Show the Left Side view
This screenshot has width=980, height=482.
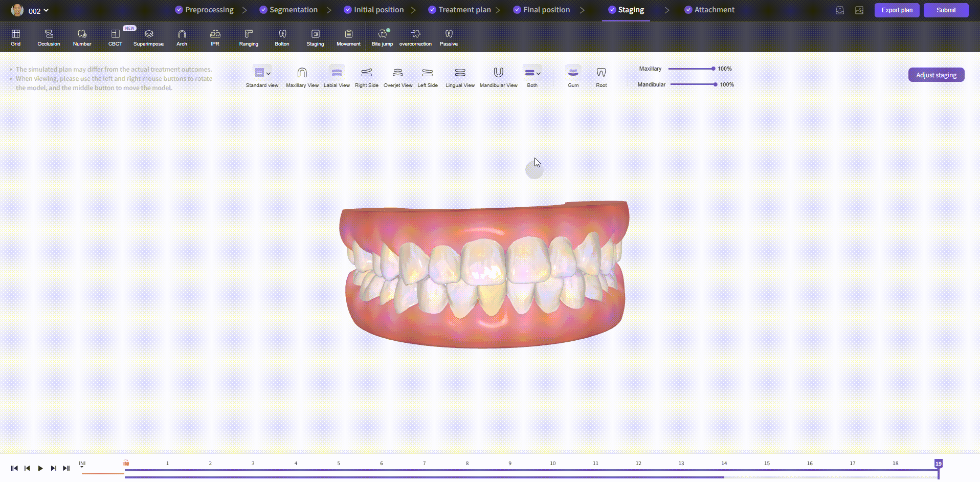point(428,77)
